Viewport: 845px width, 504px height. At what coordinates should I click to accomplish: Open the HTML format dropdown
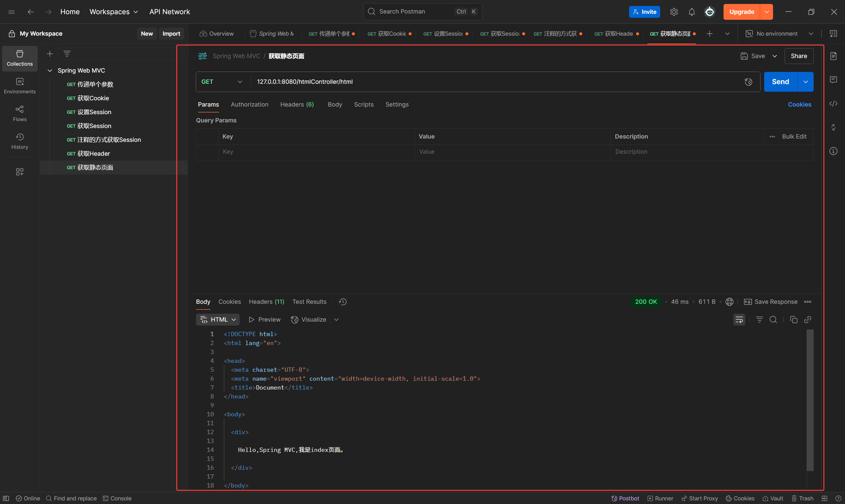coord(218,320)
